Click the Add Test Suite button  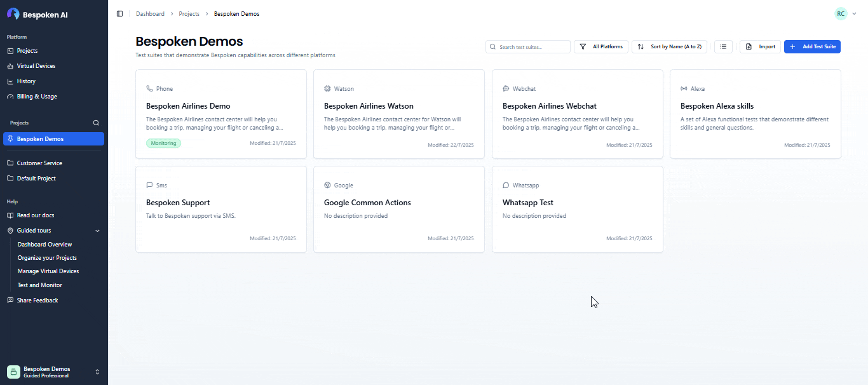click(x=812, y=46)
